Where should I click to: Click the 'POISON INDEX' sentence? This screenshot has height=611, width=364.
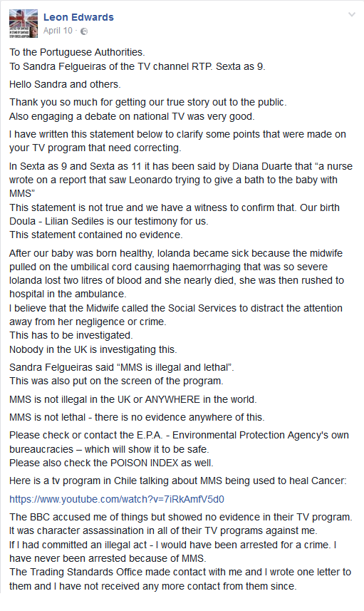click(111, 463)
